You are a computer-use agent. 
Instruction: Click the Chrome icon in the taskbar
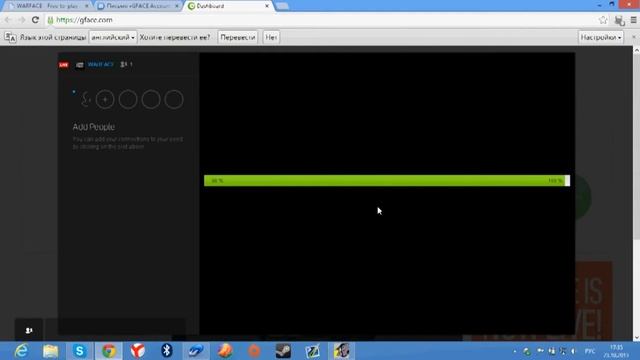coord(109,351)
